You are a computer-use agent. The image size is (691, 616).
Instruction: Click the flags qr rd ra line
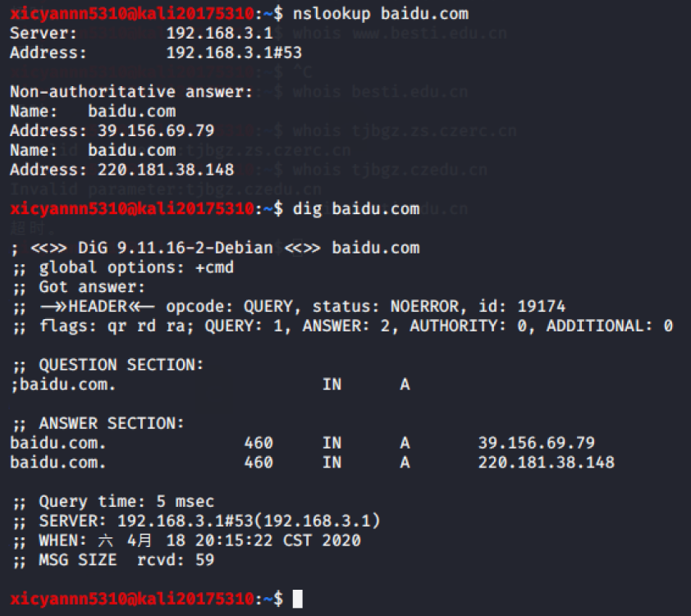pyautogui.click(x=343, y=326)
